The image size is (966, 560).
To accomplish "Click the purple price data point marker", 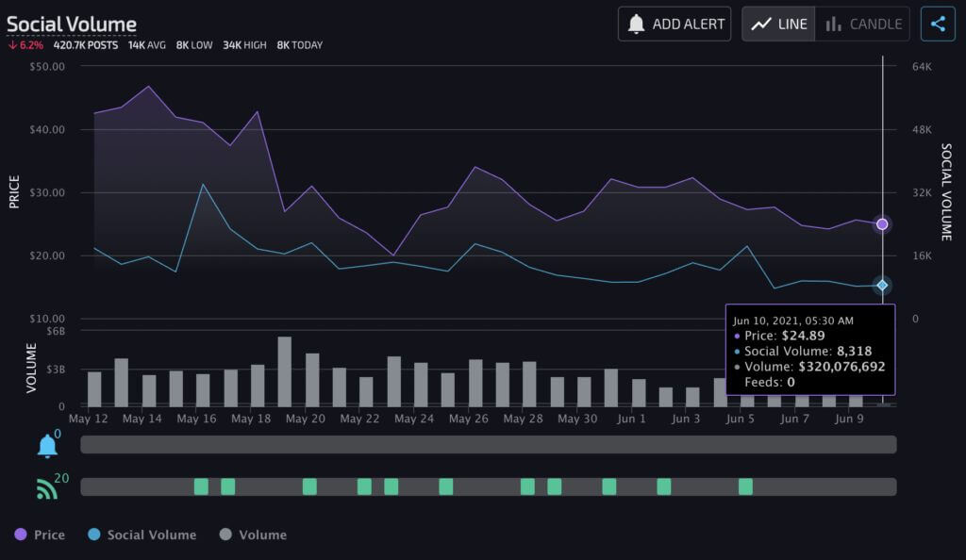I will tap(882, 224).
